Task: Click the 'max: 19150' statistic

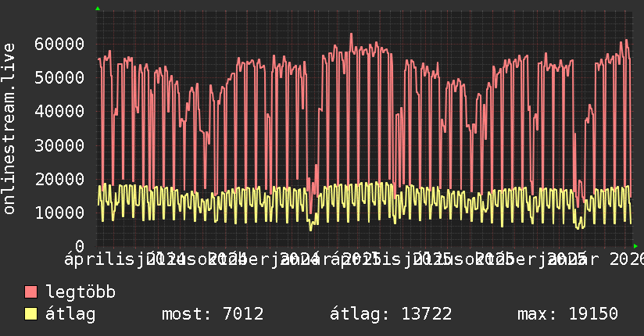Action: [x=567, y=314]
